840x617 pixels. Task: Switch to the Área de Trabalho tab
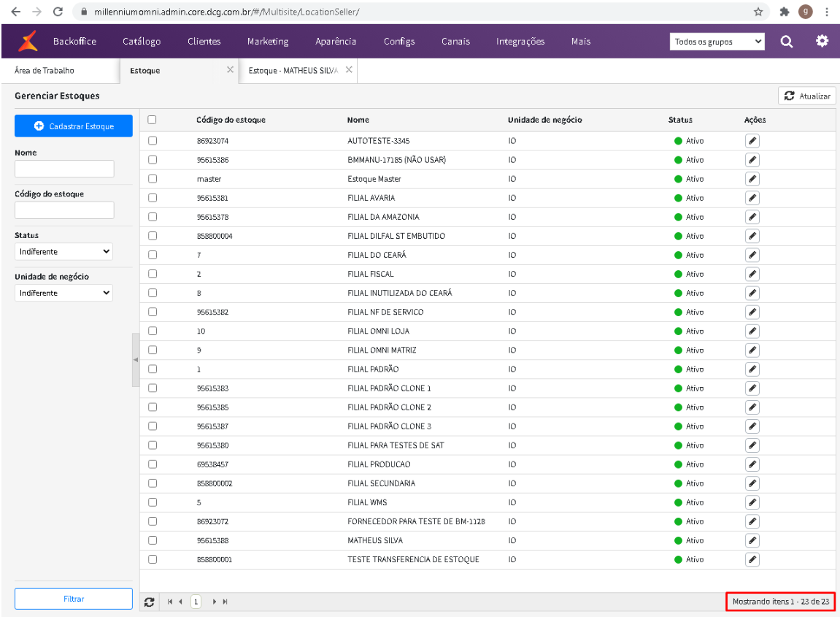[45, 71]
